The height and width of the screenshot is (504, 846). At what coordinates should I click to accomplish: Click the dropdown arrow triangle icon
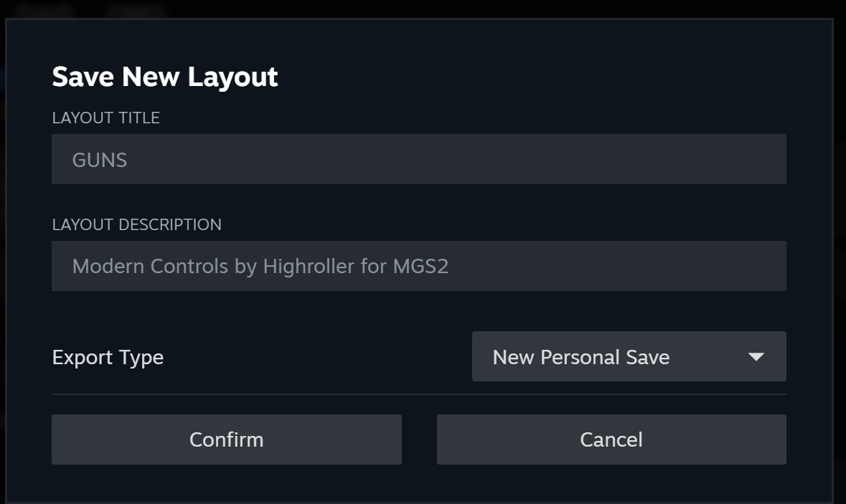tap(756, 356)
